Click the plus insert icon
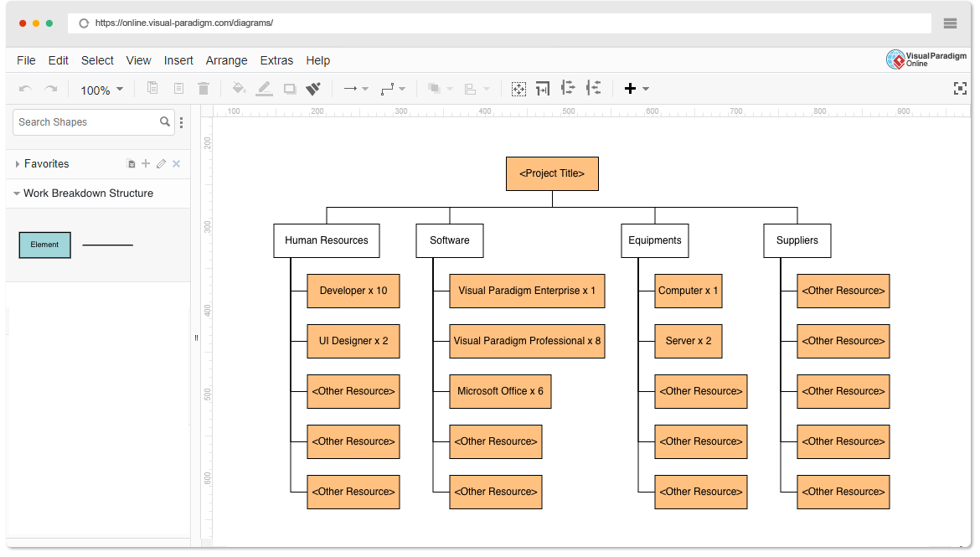Screen dimensions: 980x557 click(630, 89)
